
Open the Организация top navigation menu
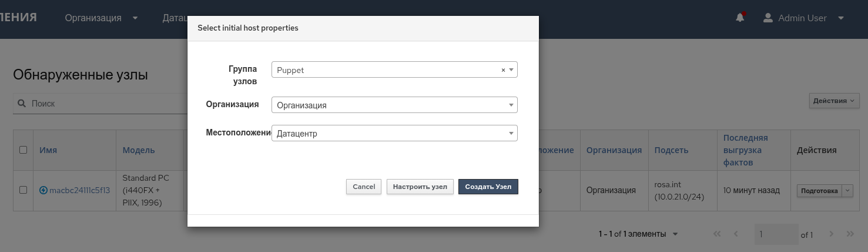(x=101, y=18)
